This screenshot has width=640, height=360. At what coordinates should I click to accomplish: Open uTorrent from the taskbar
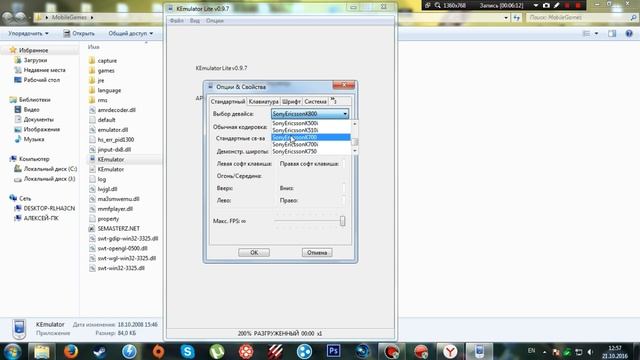[217, 351]
